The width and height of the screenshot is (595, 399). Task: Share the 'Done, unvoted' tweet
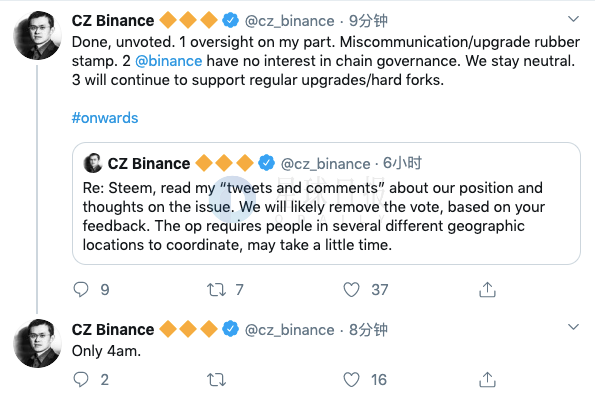(487, 289)
